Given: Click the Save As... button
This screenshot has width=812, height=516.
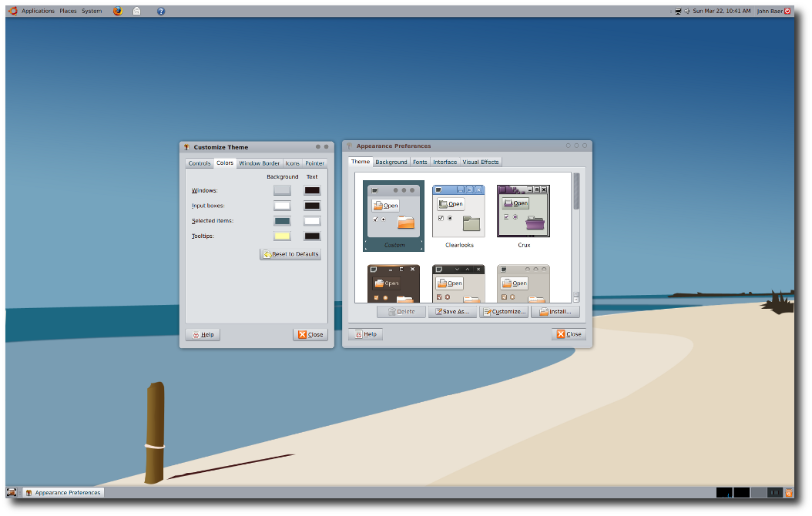Looking at the screenshot, I should (452, 312).
